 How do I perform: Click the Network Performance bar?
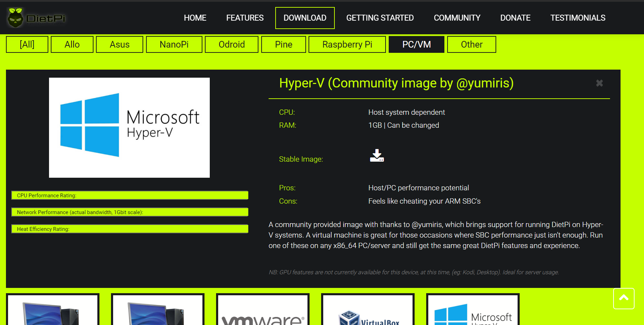point(130,212)
